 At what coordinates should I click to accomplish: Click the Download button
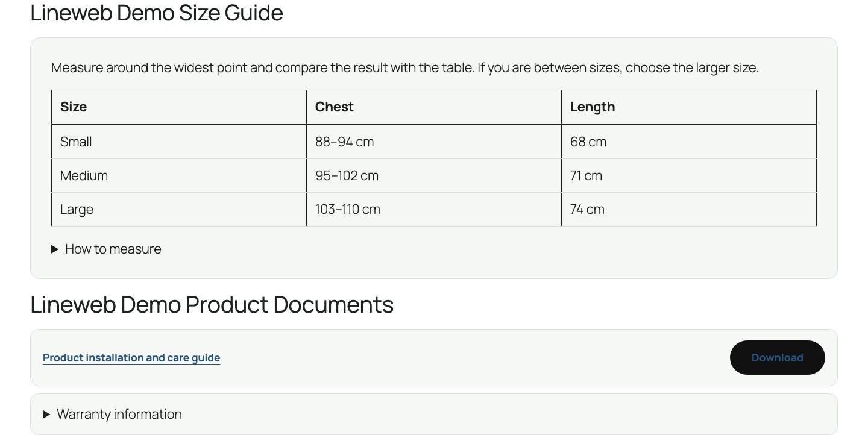(777, 358)
